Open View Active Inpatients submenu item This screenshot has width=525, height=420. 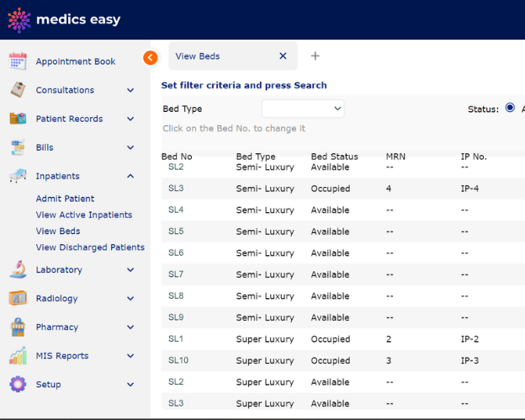click(84, 215)
